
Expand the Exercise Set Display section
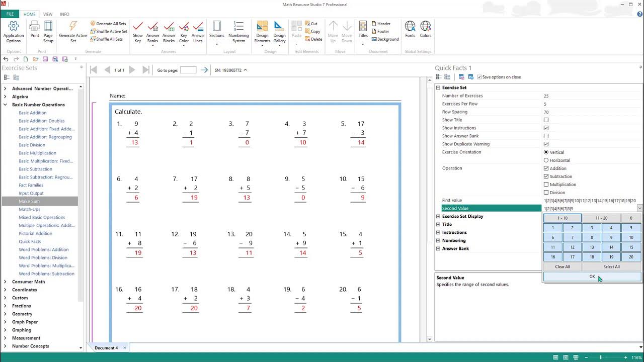tap(438, 216)
